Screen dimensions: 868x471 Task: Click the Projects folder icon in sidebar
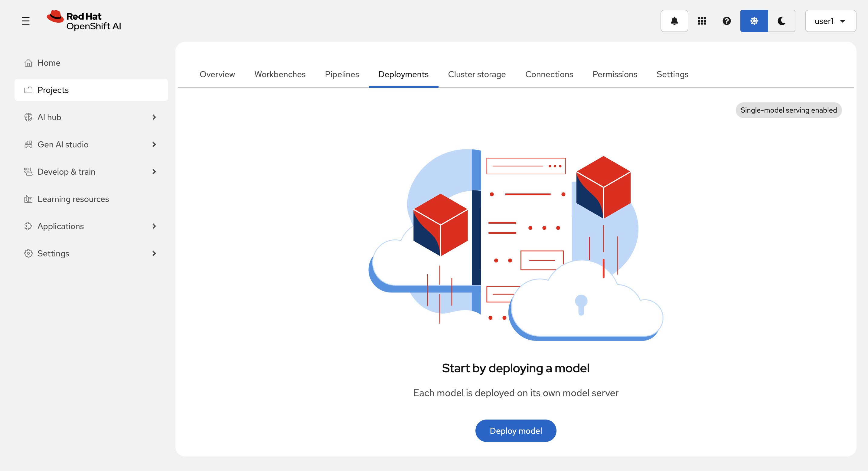coord(28,90)
